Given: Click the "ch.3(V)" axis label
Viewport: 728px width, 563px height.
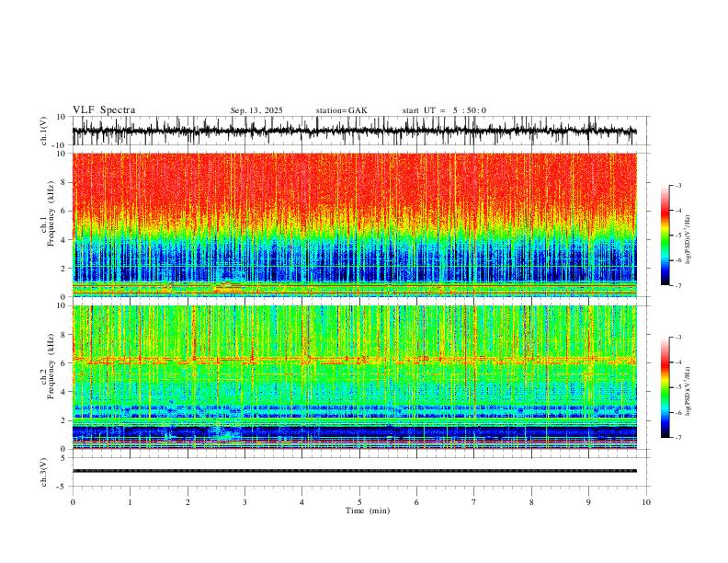Looking at the screenshot, I should 44,472.
